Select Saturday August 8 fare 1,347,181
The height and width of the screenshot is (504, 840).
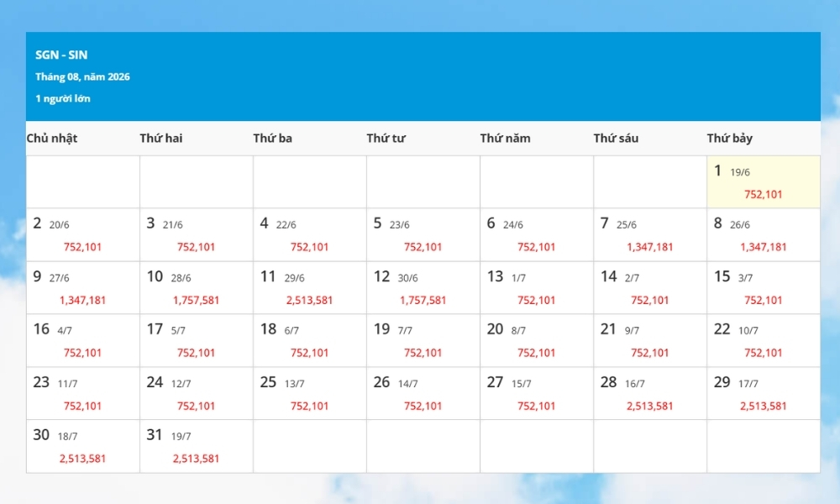764,235
